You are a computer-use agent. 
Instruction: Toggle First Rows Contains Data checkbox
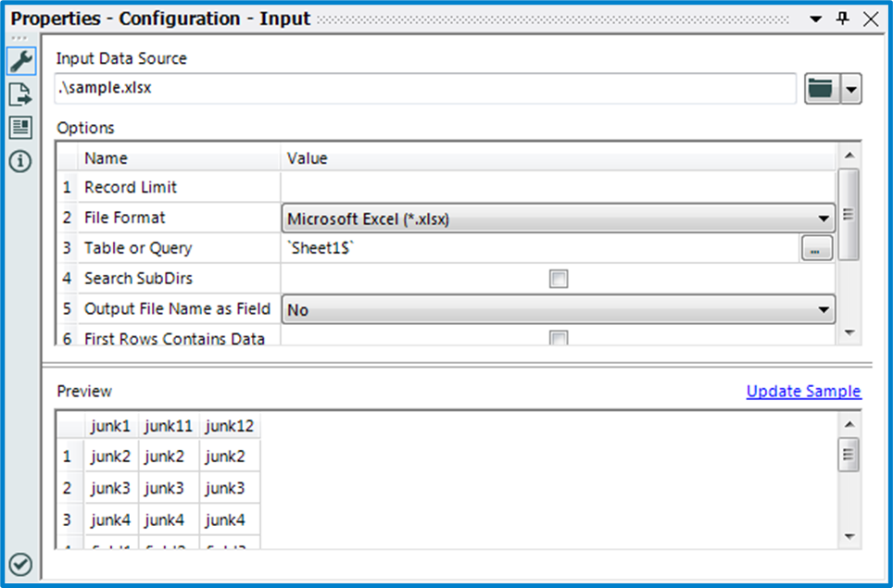558,339
